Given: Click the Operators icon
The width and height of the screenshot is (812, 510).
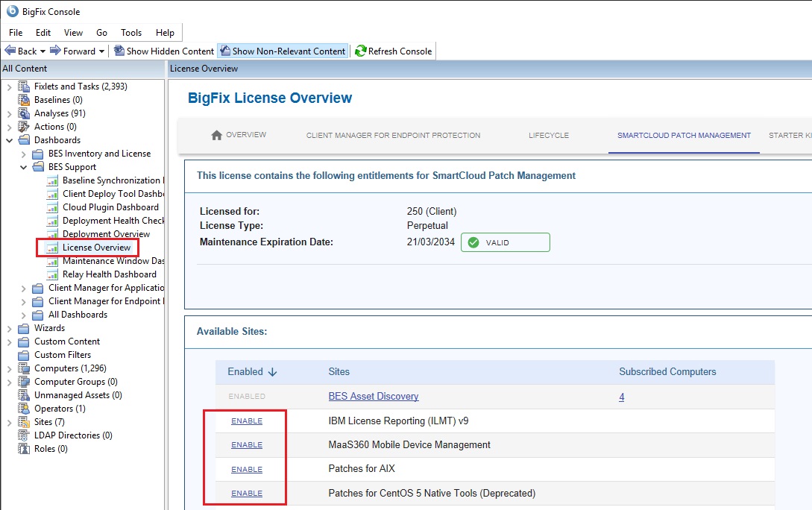Looking at the screenshot, I should click(24, 409).
